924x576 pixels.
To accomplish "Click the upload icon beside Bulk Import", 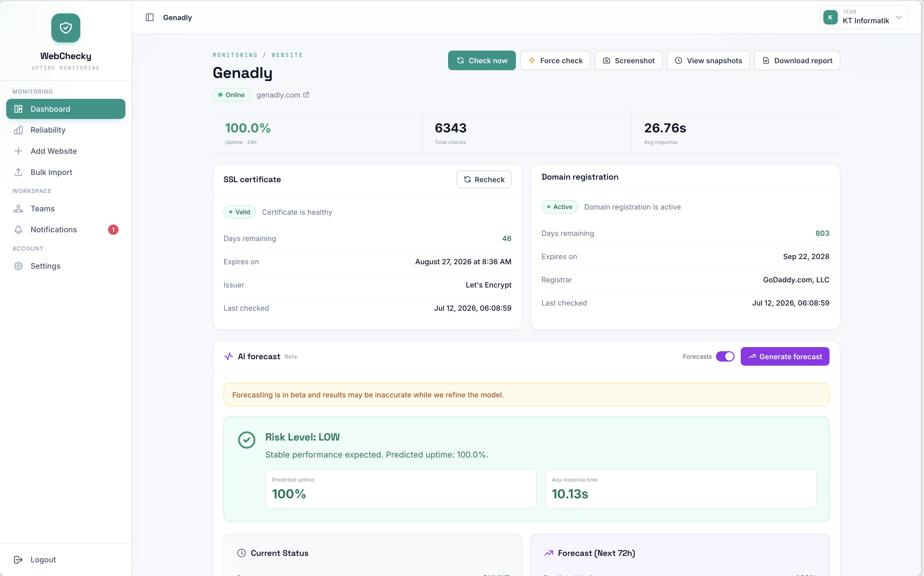I will (x=18, y=172).
